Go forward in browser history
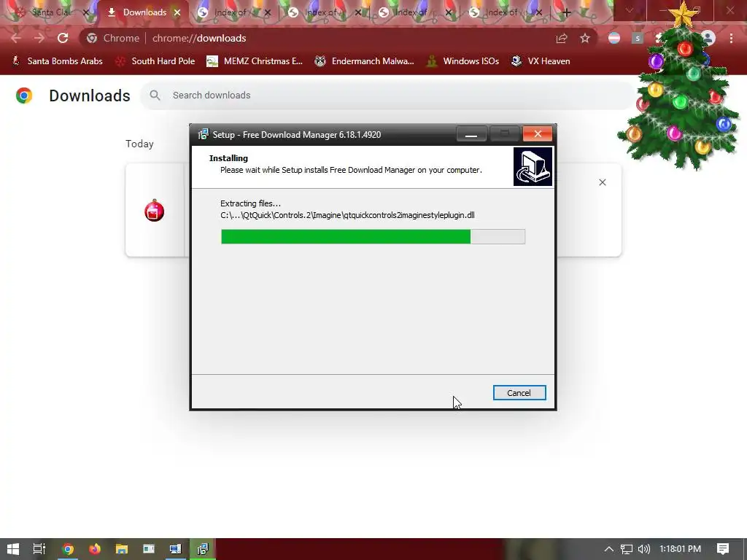Screen dimensions: 747x560 click(x=39, y=38)
